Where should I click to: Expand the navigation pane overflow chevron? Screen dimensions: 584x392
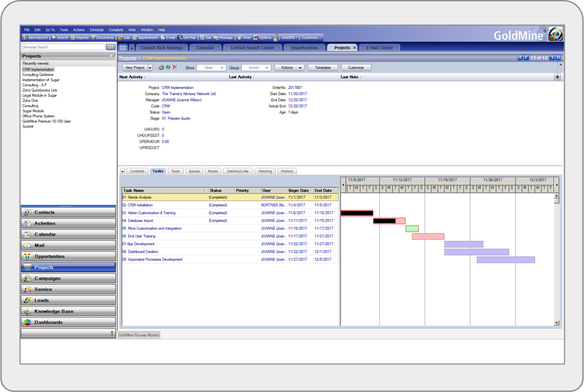pos(112,333)
